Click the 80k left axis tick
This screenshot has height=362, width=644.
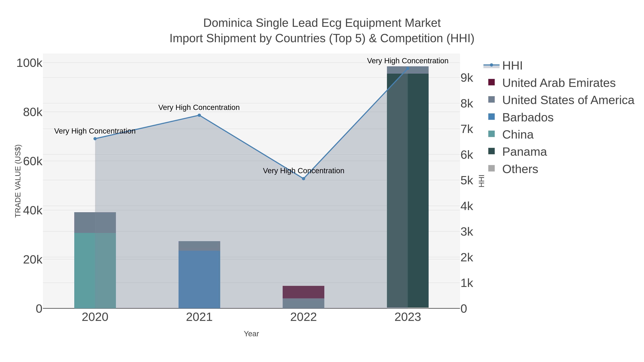pos(33,112)
